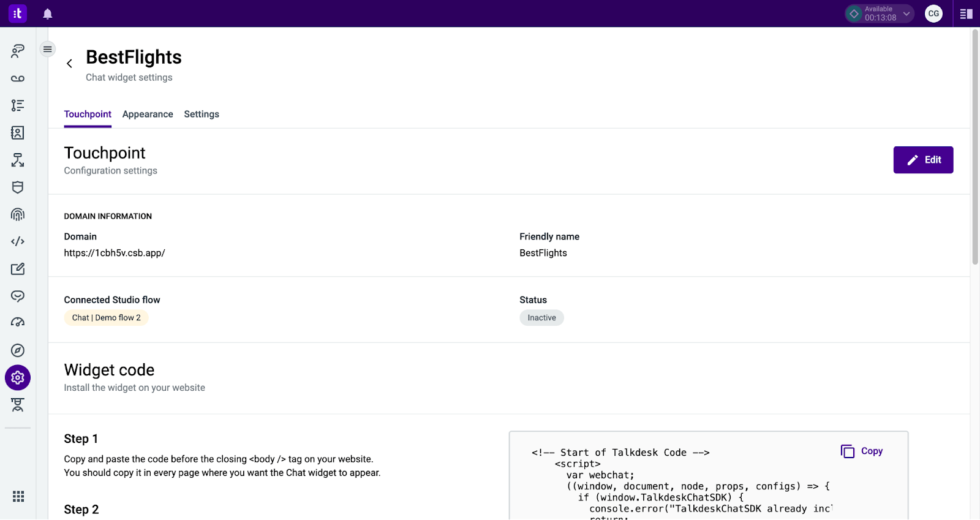
Task: Go back with the left arrow
Action: coord(69,63)
